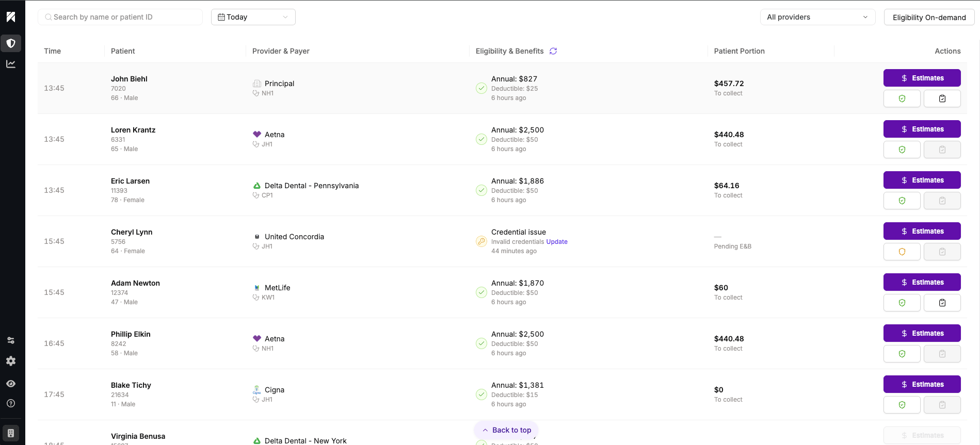This screenshot has width=980, height=445.
Task: Click the $64.16 patient portion amount
Action: tap(727, 186)
